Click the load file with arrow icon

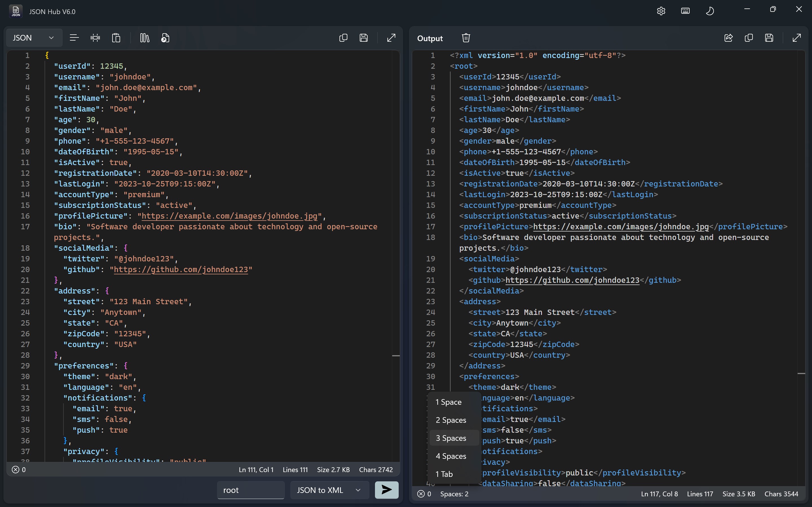(165, 37)
